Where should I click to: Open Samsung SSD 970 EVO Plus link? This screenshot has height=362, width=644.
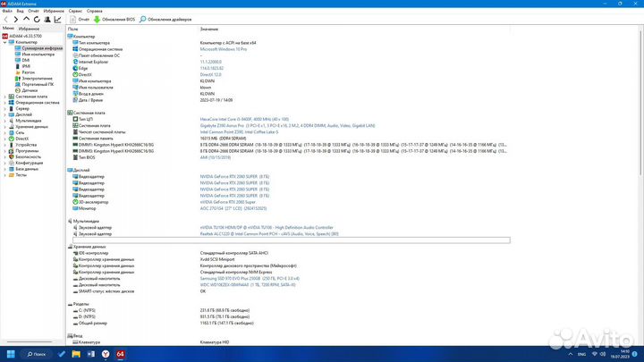pos(250,279)
